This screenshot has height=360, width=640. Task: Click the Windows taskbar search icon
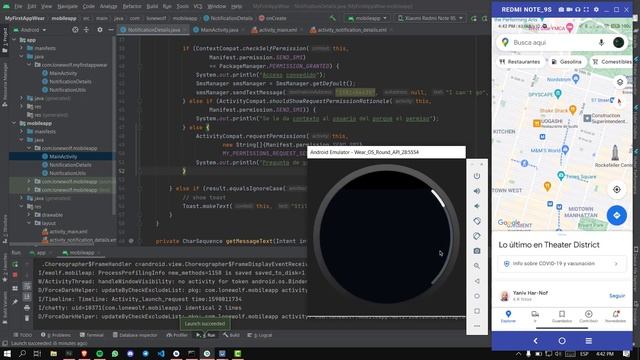click(x=22, y=353)
